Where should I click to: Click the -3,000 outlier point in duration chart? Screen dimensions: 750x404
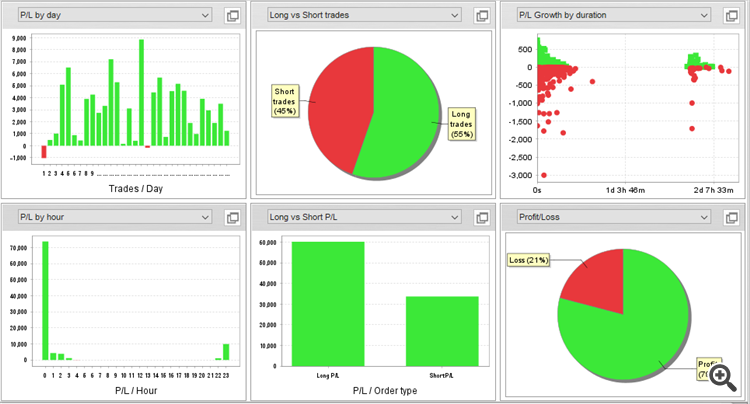[544, 175]
